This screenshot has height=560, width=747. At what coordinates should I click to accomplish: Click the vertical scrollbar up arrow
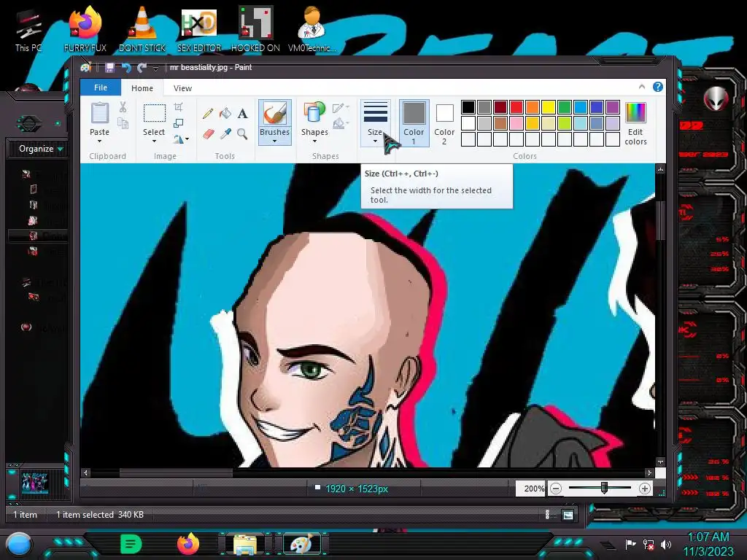[x=660, y=169]
